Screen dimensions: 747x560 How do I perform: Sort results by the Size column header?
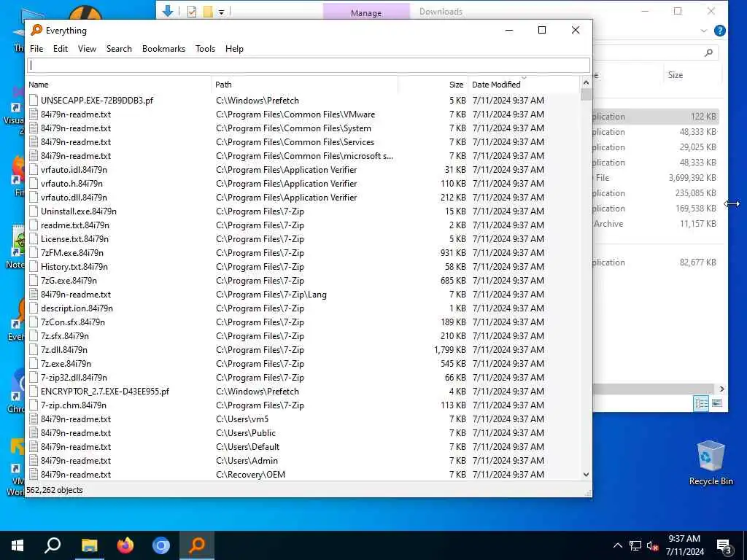point(433,85)
